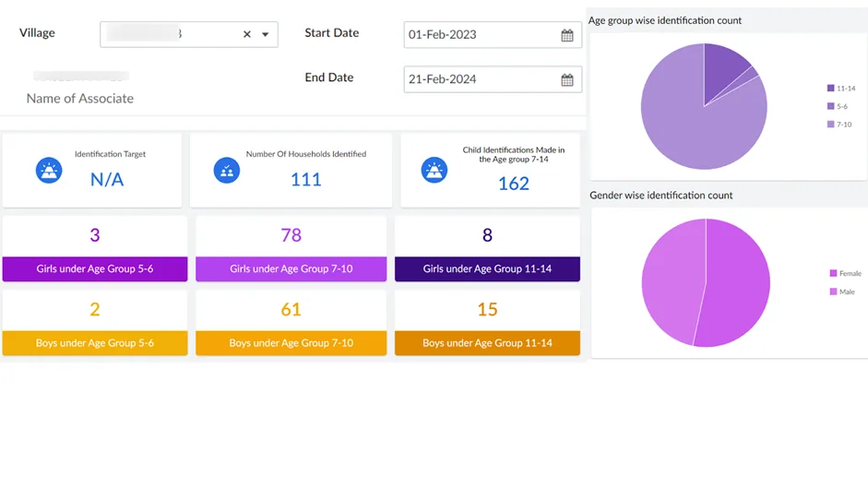
Task: Click Number Of Households Identified caption
Action: coord(306,154)
